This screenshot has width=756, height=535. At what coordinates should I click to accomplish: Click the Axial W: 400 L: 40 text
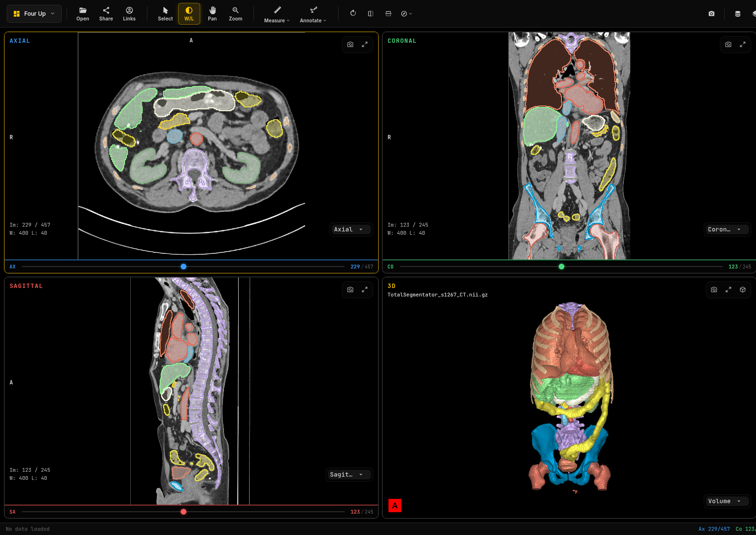(29, 233)
